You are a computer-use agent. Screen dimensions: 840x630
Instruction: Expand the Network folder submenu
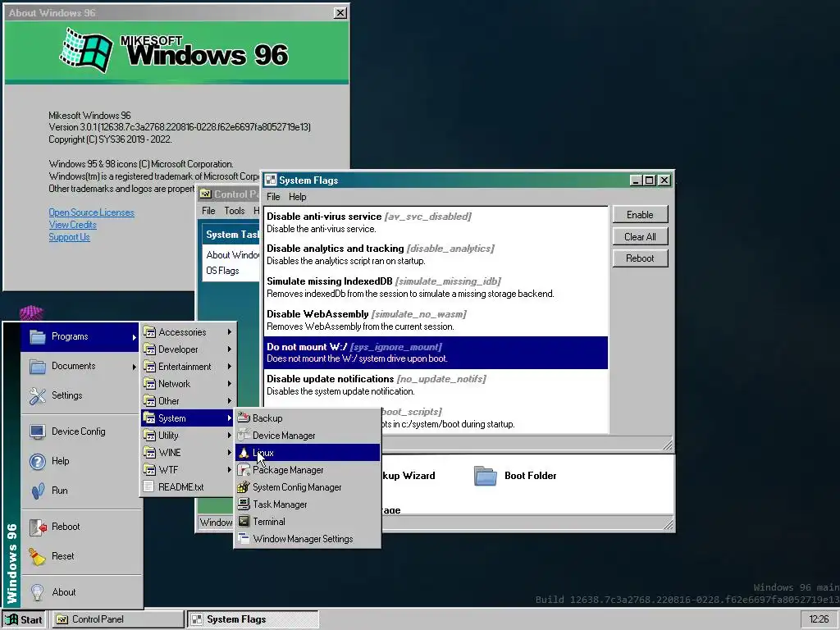click(188, 384)
